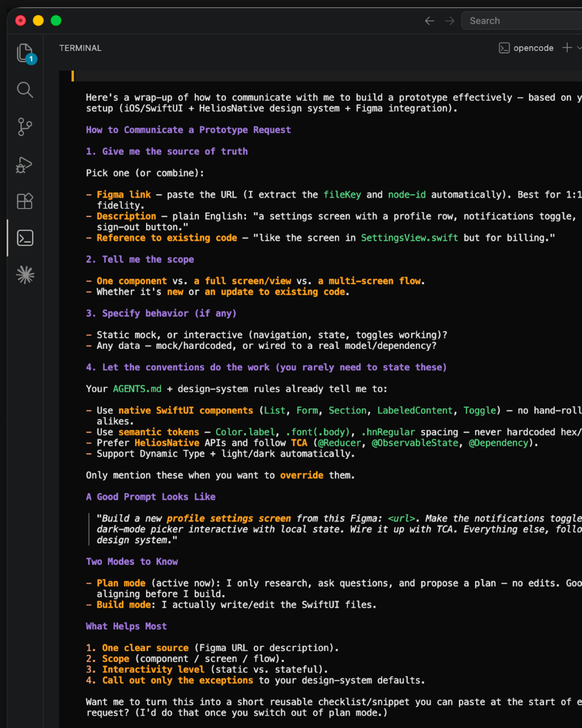Click the green "Color.label" token
This screenshot has height=728, width=582.
[x=245, y=432]
